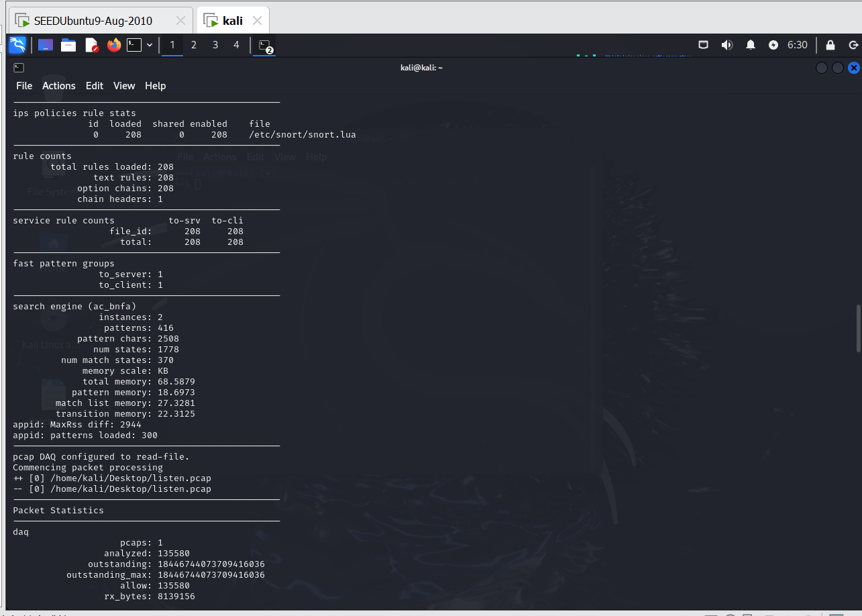Click 'Packet Statistics' heading

coord(58,511)
